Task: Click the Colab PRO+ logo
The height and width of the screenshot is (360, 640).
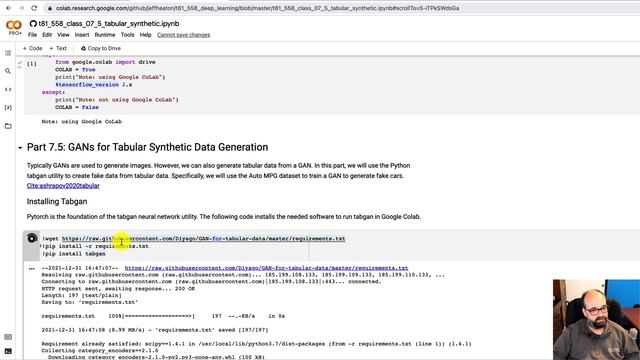Action: pos(14,27)
